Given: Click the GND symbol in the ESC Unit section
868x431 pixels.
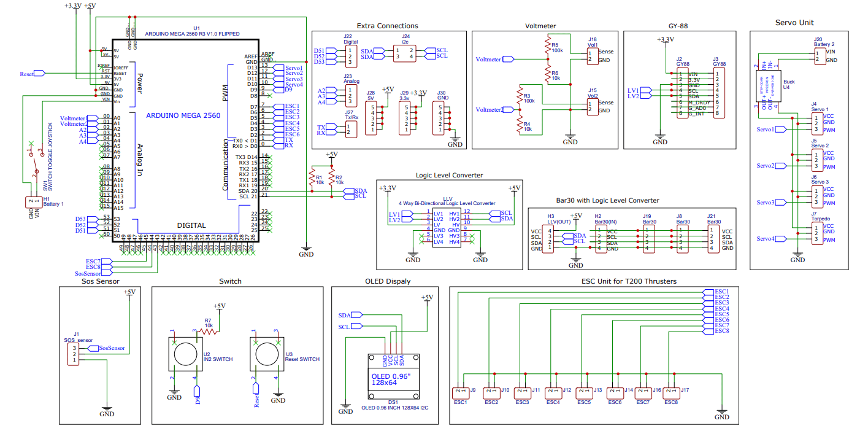Looking at the screenshot, I should 722,414.
